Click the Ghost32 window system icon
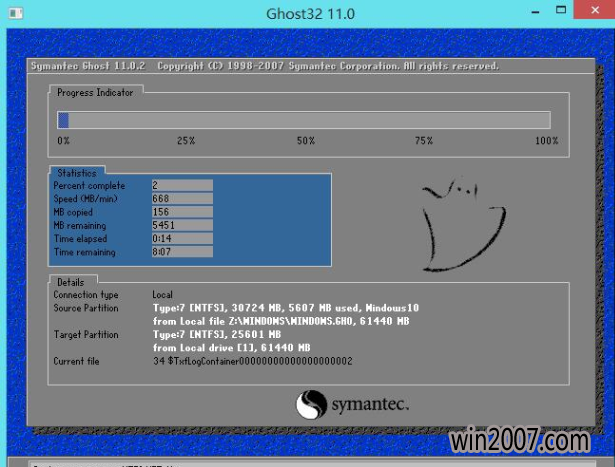Viewport: 615px width, 467px height. 16,13
